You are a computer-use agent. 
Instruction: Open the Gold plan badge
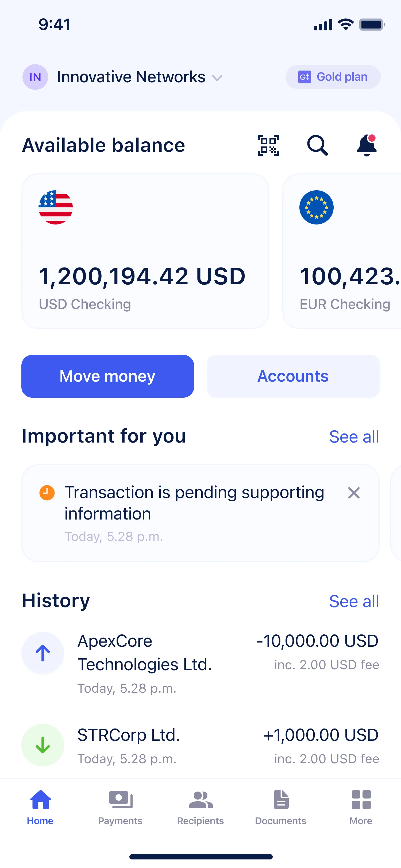(x=333, y=77)
